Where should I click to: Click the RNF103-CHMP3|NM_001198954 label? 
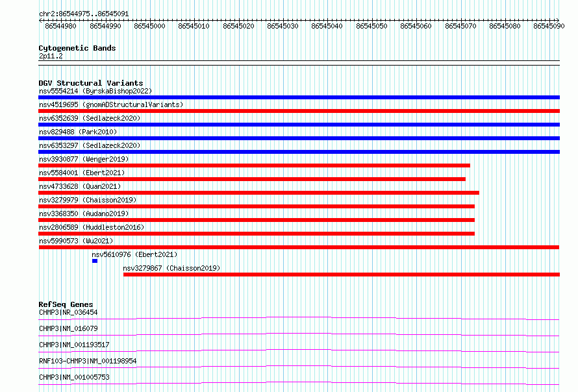coord(88,361)
